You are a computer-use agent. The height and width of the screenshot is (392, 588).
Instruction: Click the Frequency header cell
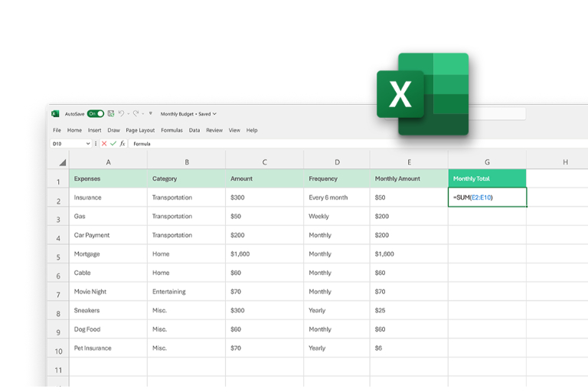(x=337, y=178)
